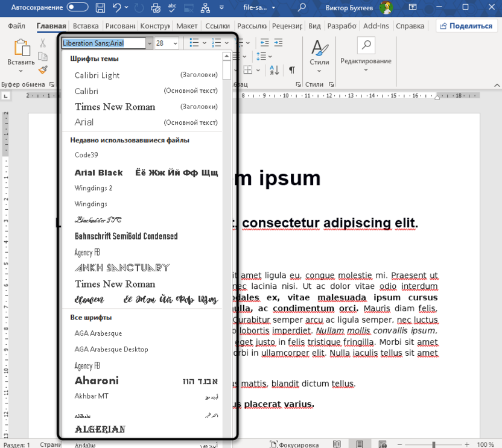The height and width of the screenshot is (448, 502).
Task: Switch to the Ссылки tab
Action: 217,26
